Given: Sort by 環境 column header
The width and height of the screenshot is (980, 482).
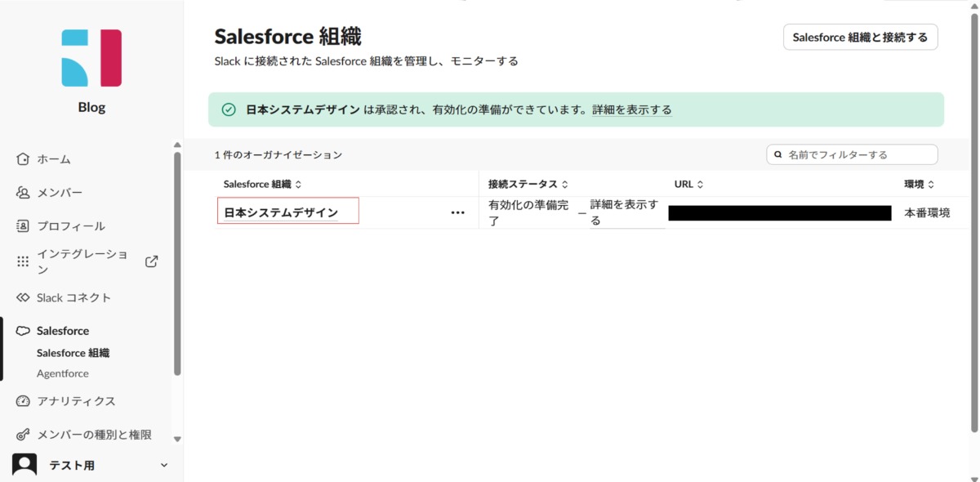Looking at the screenshot, I should pyautogui.click(x=919, y=185).
